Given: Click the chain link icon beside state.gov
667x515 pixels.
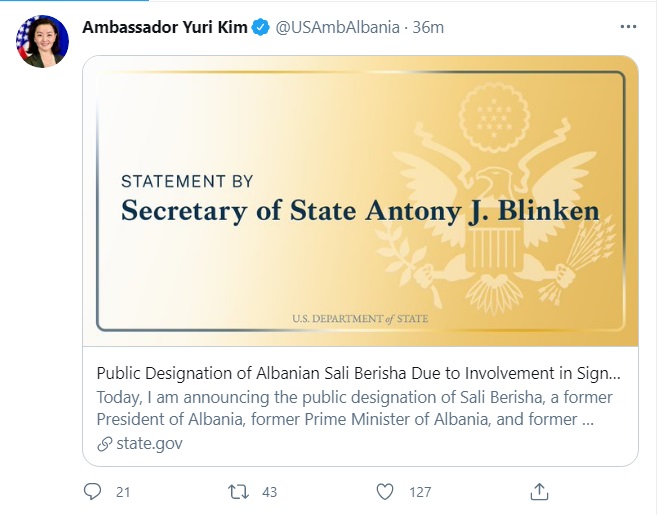Looking at the screenshot, I should 104,443.
